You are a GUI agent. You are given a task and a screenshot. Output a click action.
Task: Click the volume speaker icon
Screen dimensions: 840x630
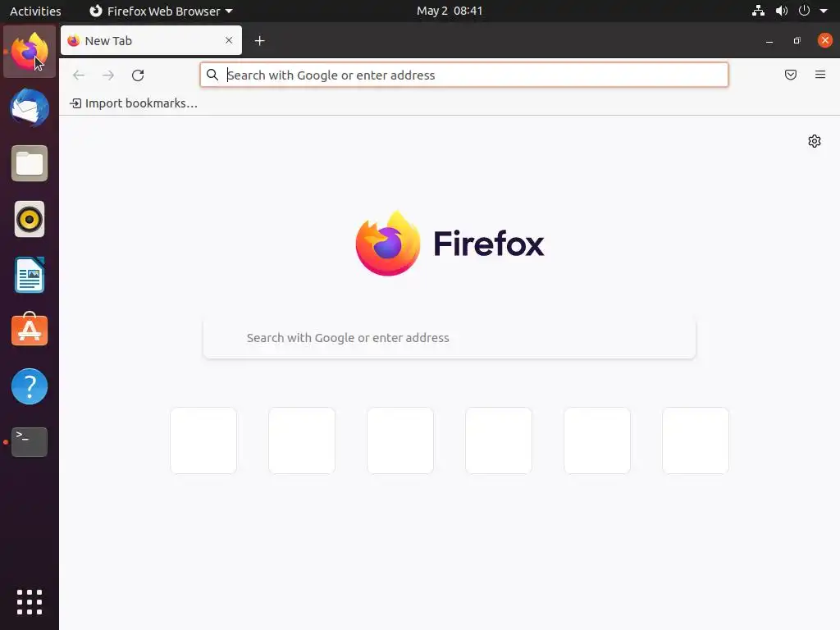pyautogui.click(x=782, y=11)
